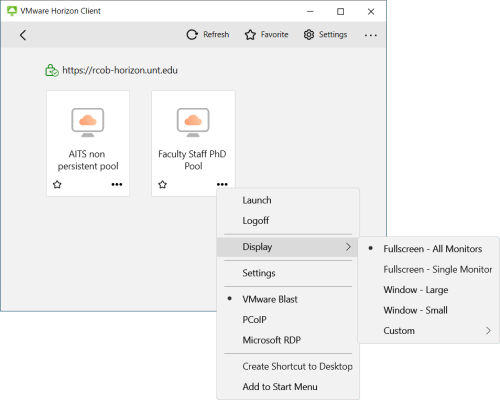This screenshot has height=400, width=500.
Task: Click the Refresh icon in toolbar
Action: [192, 35]
